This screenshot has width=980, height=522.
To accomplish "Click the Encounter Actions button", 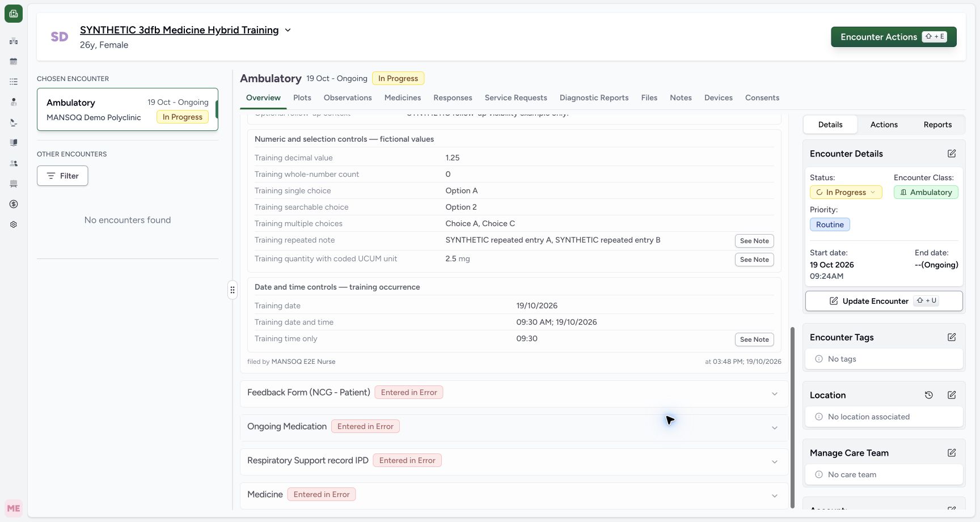I will (x=894, y=37).
